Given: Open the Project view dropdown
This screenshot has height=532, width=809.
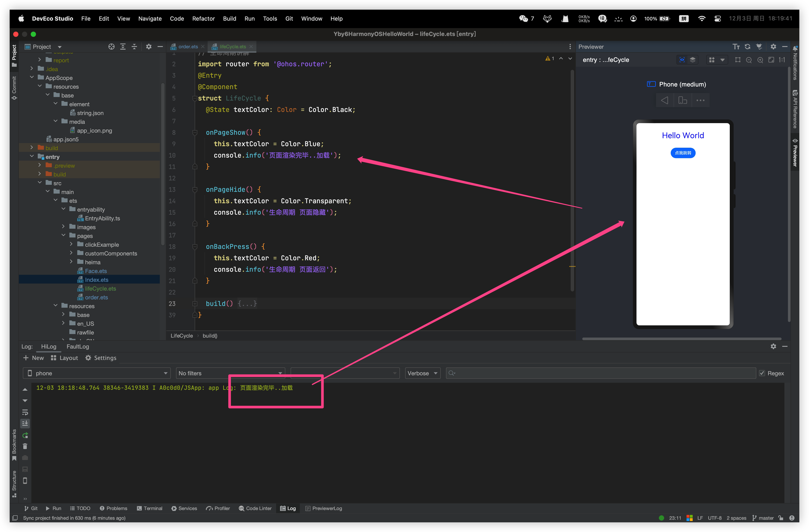Looking at the screenshot, I should point(43,47).
